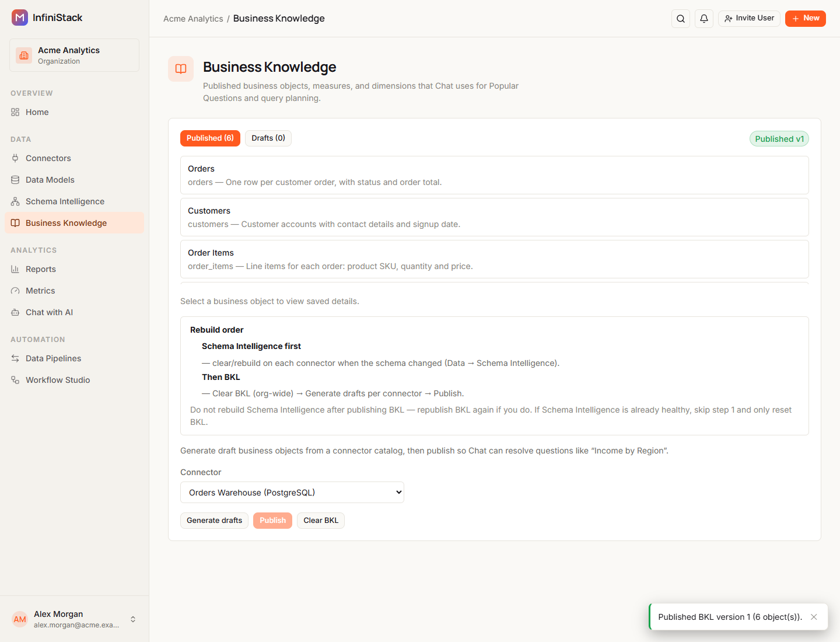Click the Metrics gauge icon
Image resolution: width=840 pixels, height=642 pixels.
[x=15, y=291]
